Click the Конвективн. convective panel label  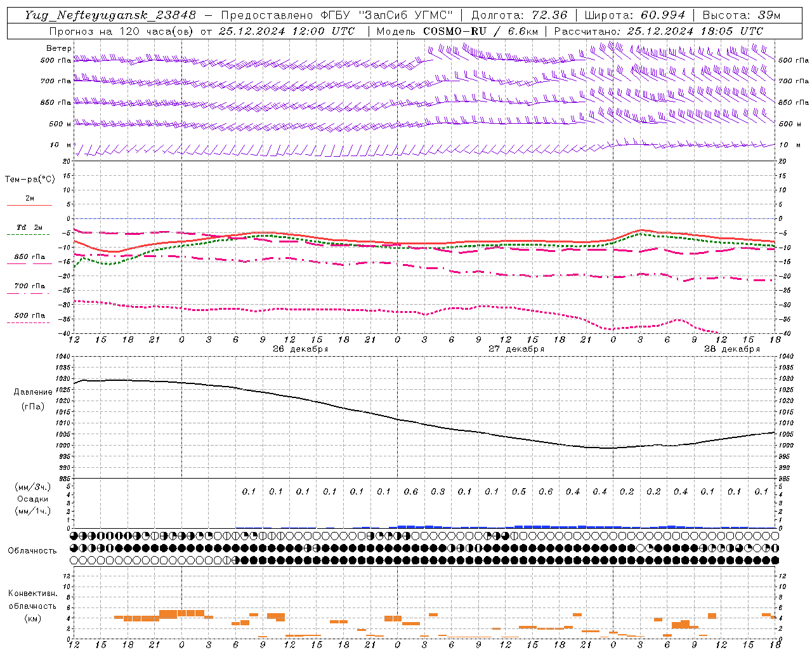[x=32, y=594]
